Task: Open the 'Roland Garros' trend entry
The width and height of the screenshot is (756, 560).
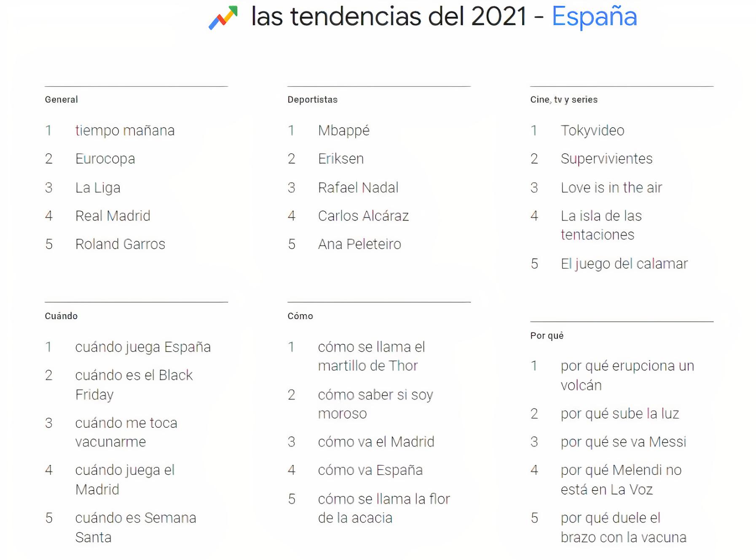Action: [x=120, y=244]
